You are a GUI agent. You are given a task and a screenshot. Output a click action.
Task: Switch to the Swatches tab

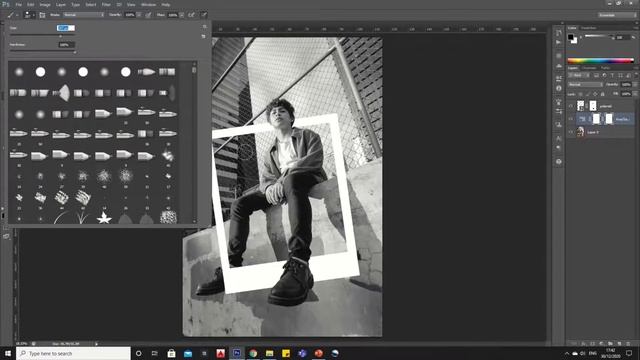(x=589, y=28)
